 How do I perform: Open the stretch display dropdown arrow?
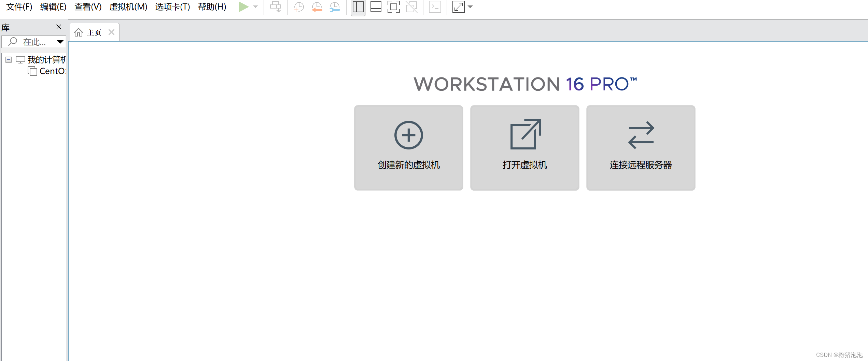pos(470,7)
